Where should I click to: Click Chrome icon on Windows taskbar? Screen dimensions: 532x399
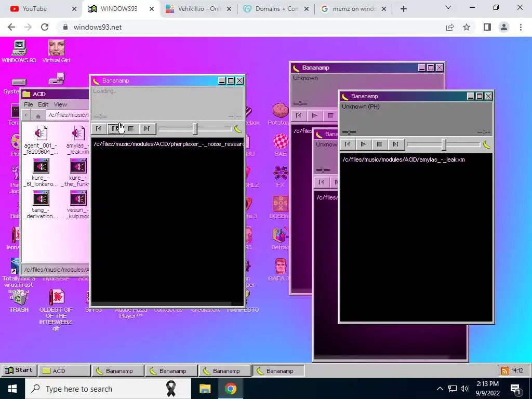point(230,389)
